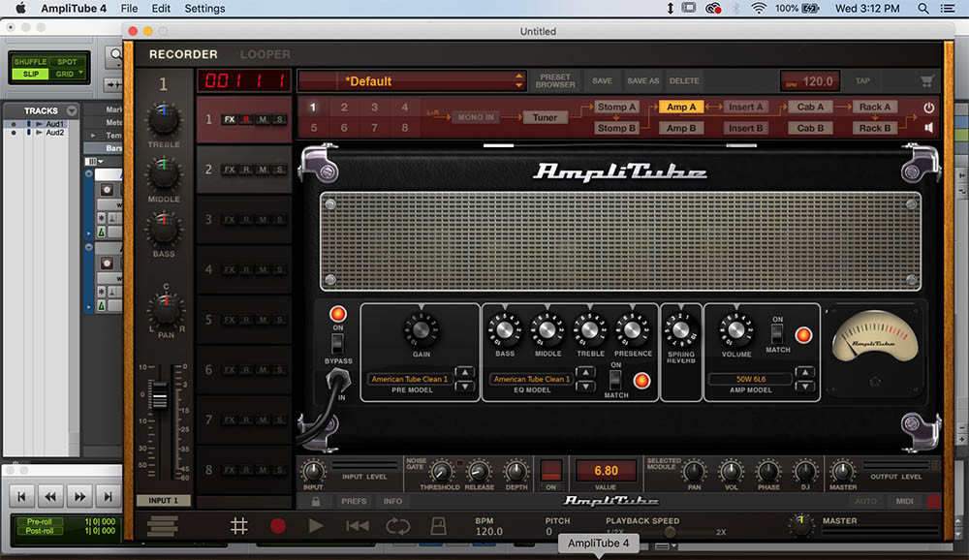Viewport: 969px width, 560px height.
Task: Click the GAIN knob on the amp
Action: point(421,330)
